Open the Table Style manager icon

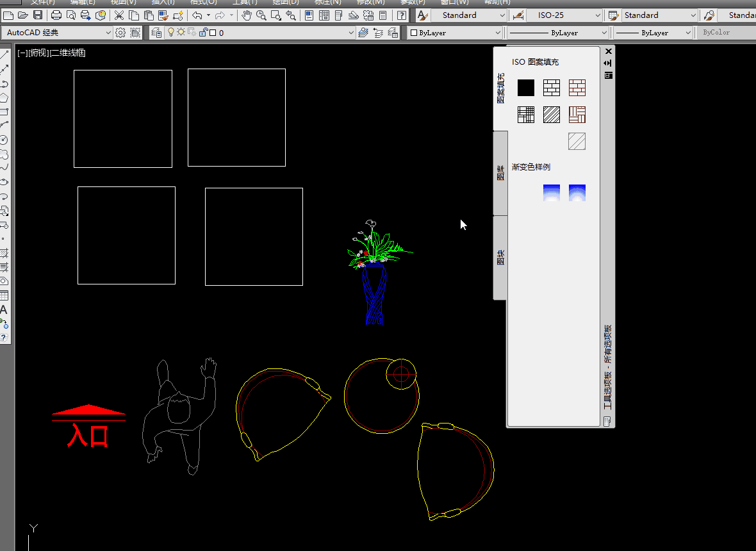613,15
